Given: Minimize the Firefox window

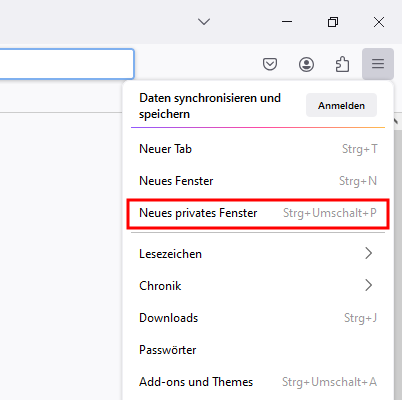Looking at the screenshot, I should (287, 22).
